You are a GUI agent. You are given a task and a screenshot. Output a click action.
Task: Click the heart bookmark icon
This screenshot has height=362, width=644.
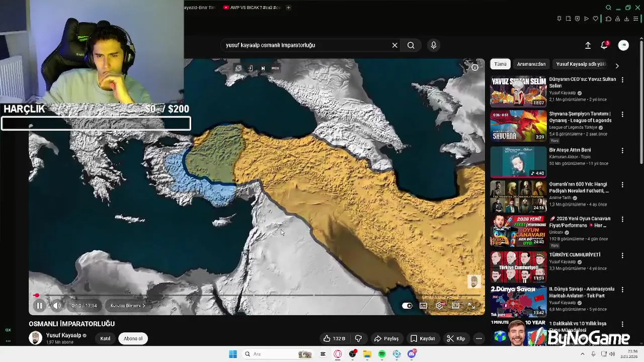tap(596, 19)
